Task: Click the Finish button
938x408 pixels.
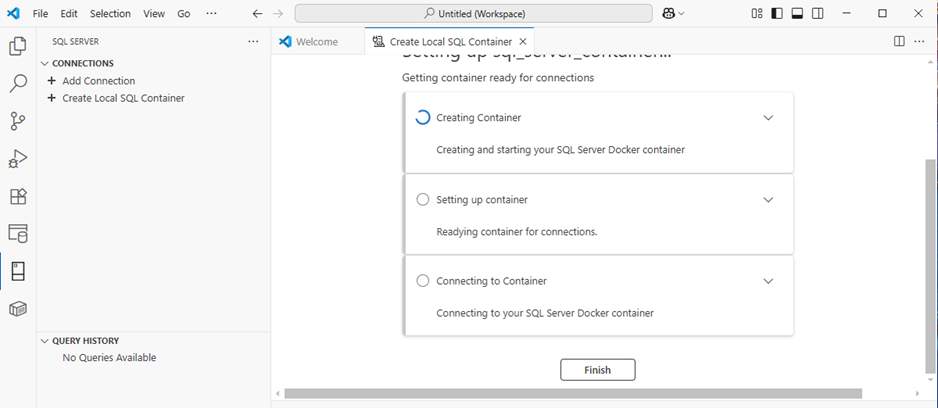Action: 598,370
